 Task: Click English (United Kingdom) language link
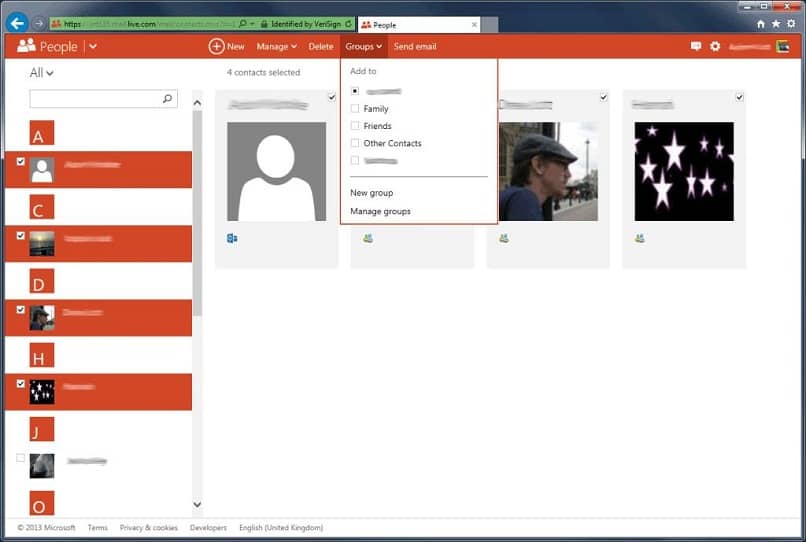pyautogui.click(x=281, y=528)
